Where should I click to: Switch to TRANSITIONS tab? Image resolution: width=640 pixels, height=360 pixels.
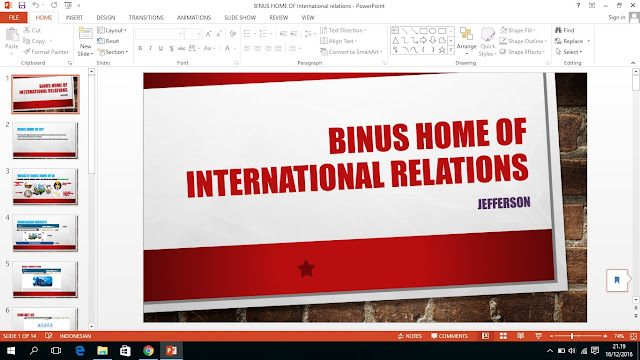pos(146,18)
